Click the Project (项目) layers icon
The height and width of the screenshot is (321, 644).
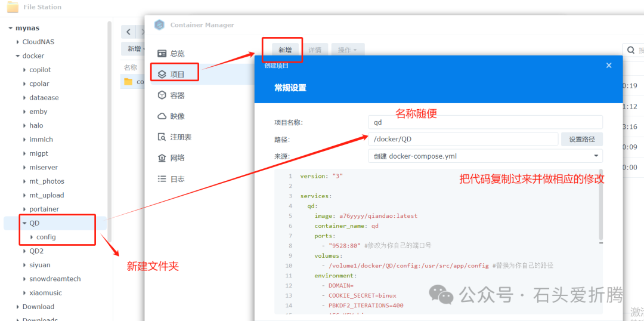click(162, 75)
